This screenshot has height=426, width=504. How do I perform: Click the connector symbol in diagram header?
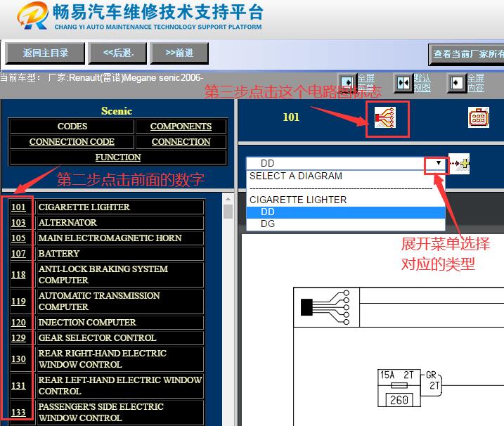tap(325, 308)
